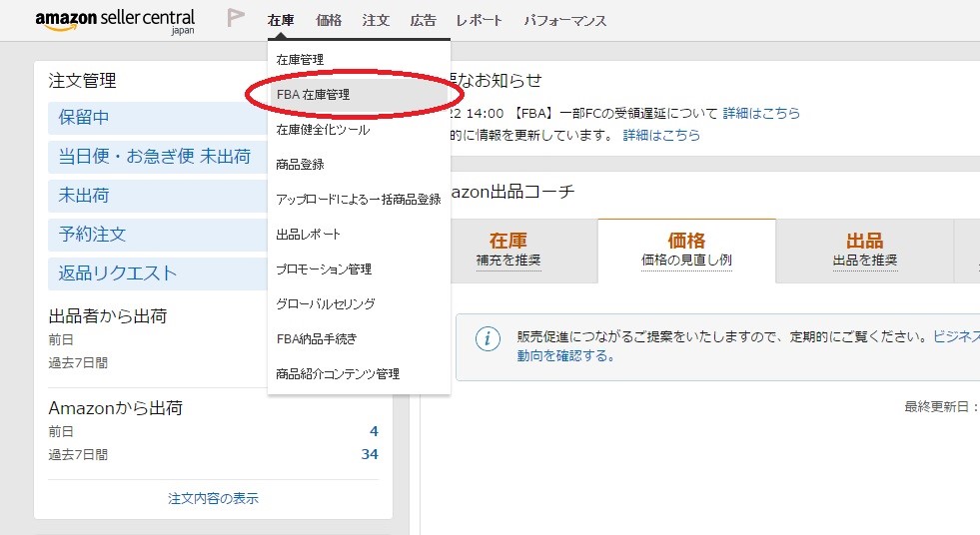Image resolution: width=980 pixels, height=535 pixels.
Task: Select アップロードによる一括商品登録 menu entry
Action: (359, 200)
